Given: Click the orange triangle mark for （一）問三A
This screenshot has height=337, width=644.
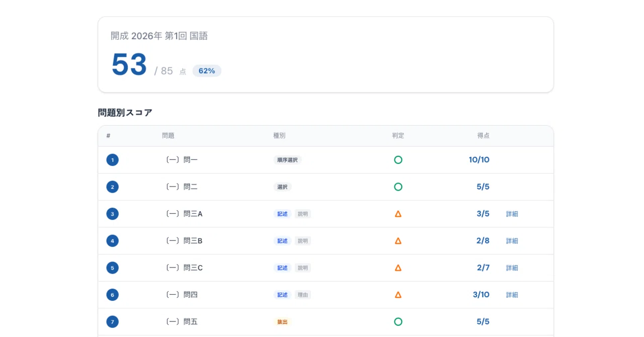Looking at the screenshot, I should pos(398,214).
